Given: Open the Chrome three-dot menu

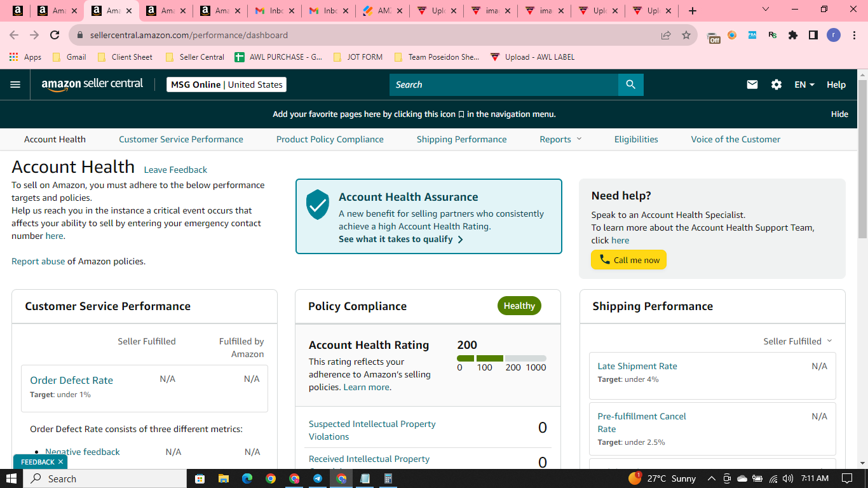Looking at the screenshot, I should (x=854, y=35).
